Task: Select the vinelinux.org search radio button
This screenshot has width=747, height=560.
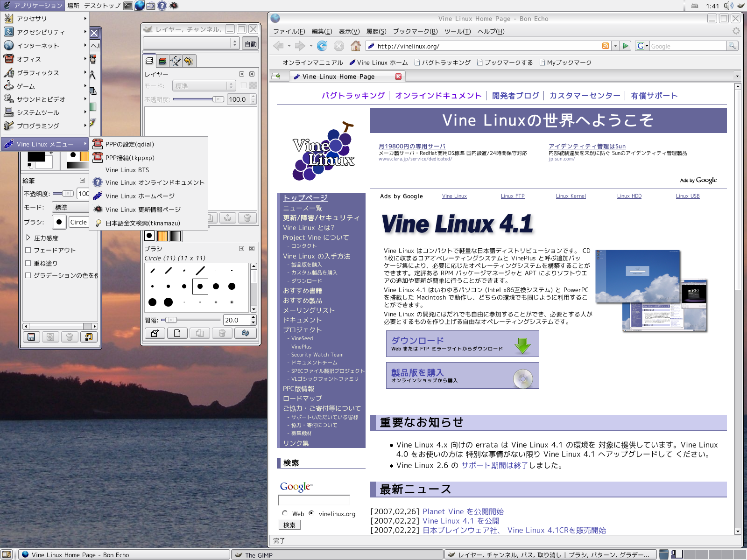Action: pos(311,513)
